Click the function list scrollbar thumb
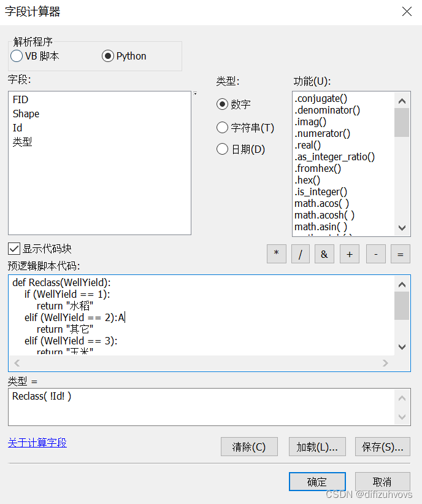Screen dimensions: 422x504 click(402, 122)
